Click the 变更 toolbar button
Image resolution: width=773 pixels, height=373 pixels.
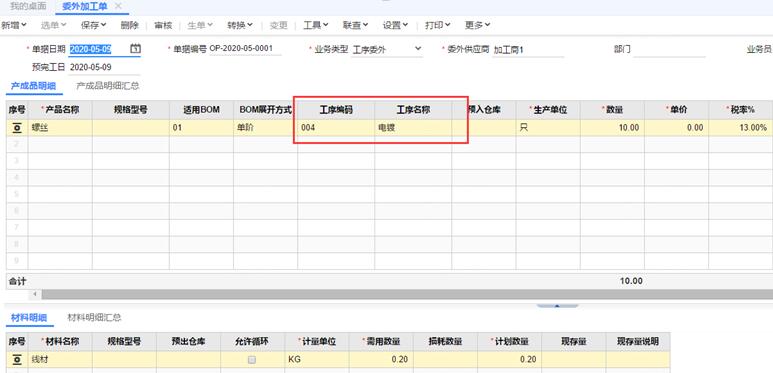pos(279,25)
